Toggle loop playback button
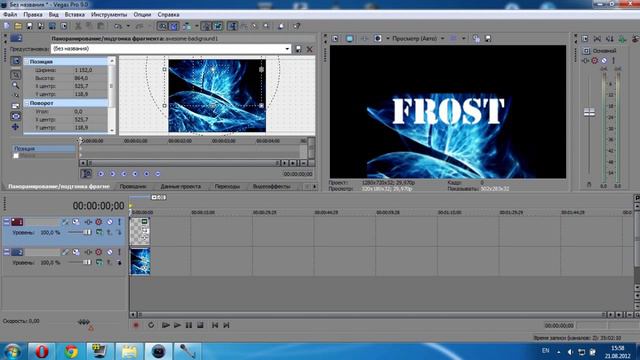The width and height of the screenshot is (640, 360). [x=151, y=325]
